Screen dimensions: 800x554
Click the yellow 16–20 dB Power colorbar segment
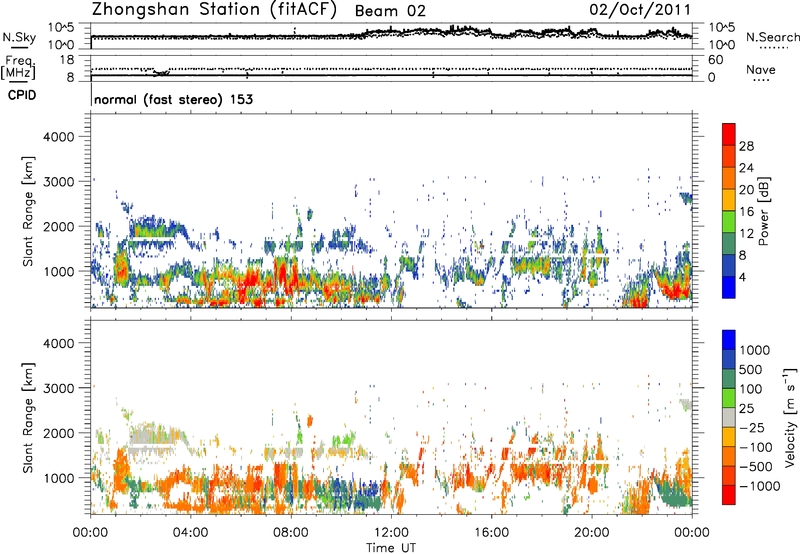click(x=729, y=200)
